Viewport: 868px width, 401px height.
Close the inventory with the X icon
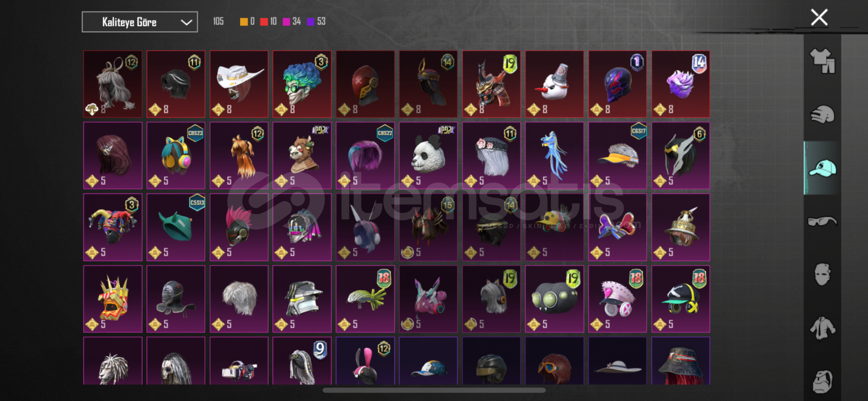[819, 17]
